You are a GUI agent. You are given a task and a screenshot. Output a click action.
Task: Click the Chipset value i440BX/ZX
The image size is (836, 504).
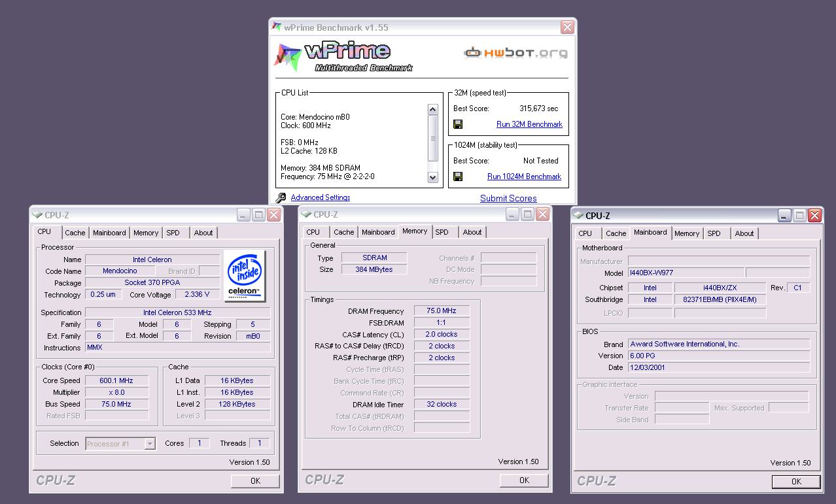point(720,288)
